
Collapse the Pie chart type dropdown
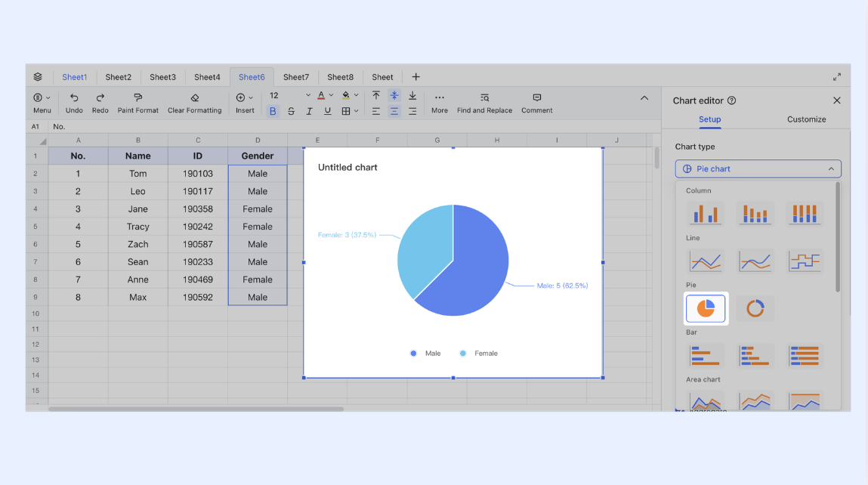831,169
